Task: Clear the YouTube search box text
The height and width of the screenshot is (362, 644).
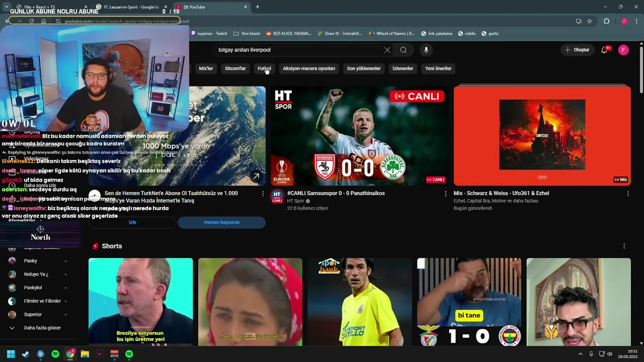Action: point(387,50)
